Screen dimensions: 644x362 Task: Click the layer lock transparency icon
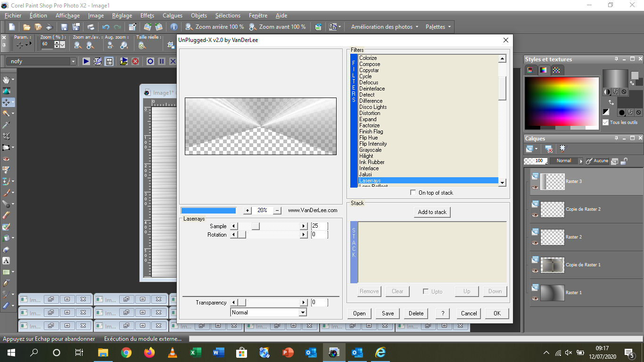click(x=624, y=161)
